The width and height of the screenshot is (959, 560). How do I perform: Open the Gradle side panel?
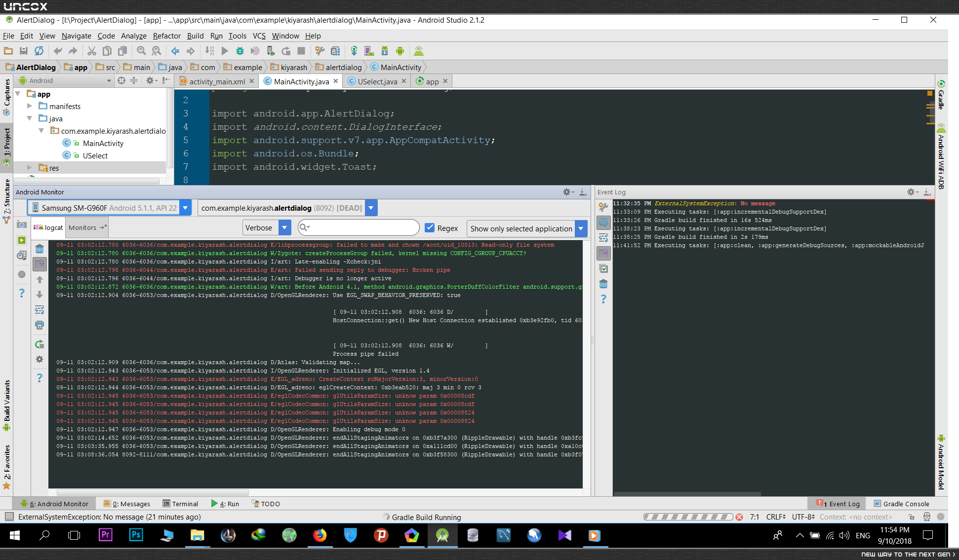pos(941,95)
